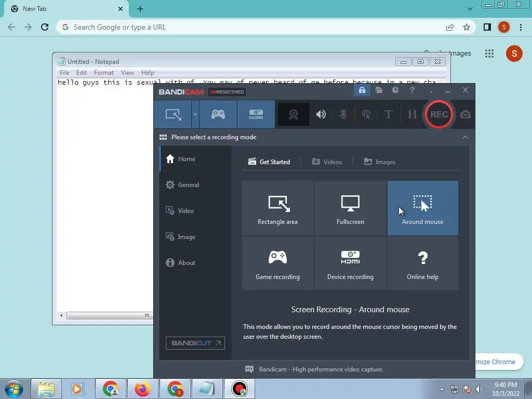Screen dimensions: 532x399
Task: Go back in Chrome
Action: (11, 27)
